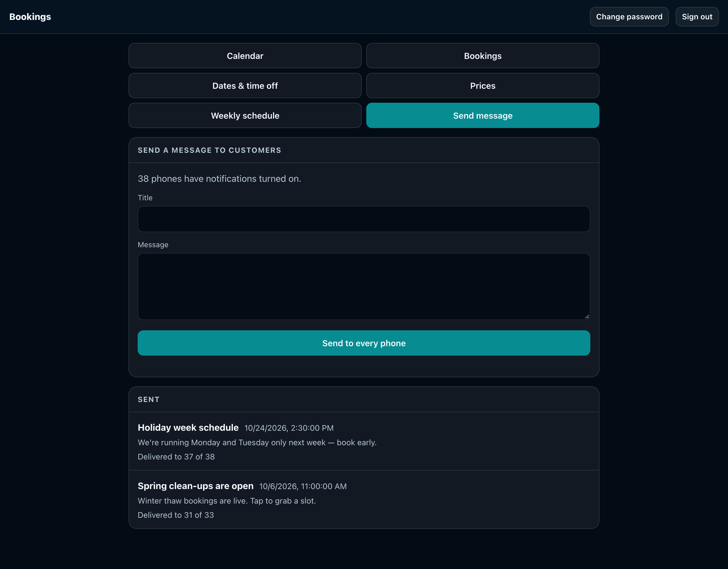
Task: Select the Holiday week schedule sent title
Action: [x=188, y=428]
